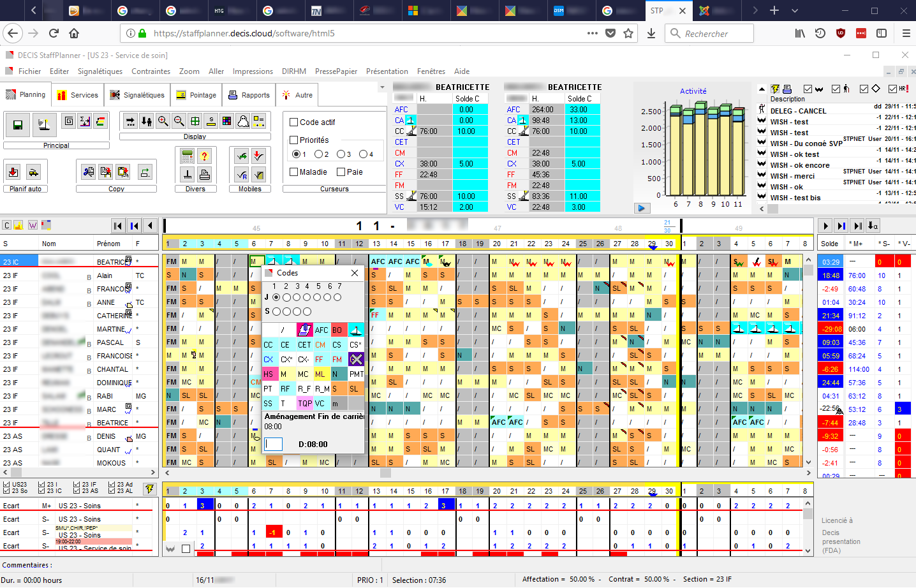This screenshot has height=588, width=916.
Task: Open the calculator icon in Divers group
Action: click(187, 156)
